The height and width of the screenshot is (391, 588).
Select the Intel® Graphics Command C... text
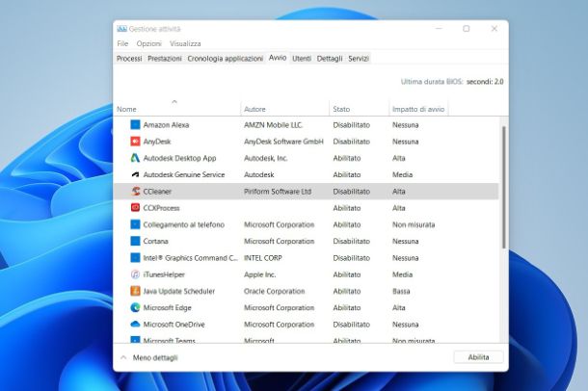[191, 258]
